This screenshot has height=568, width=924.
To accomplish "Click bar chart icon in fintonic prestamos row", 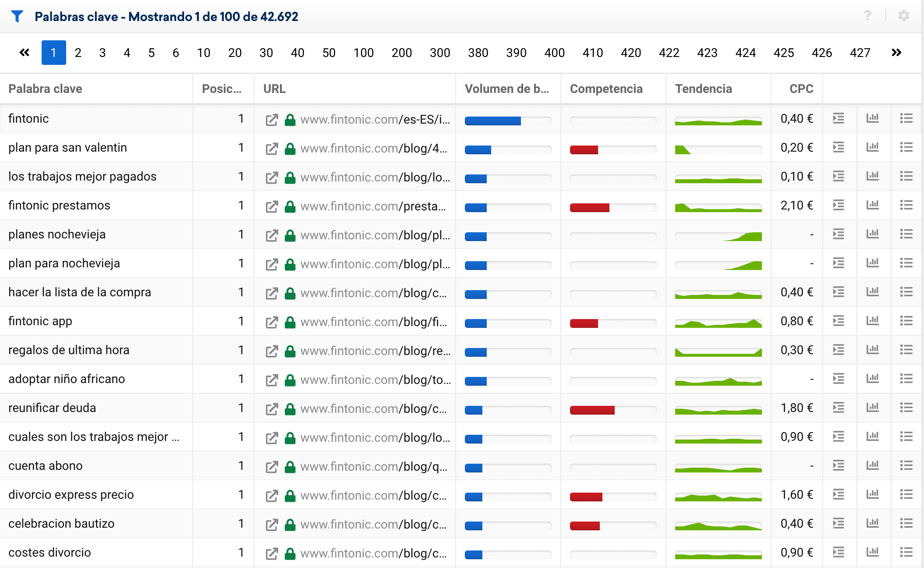I will 872,205.
